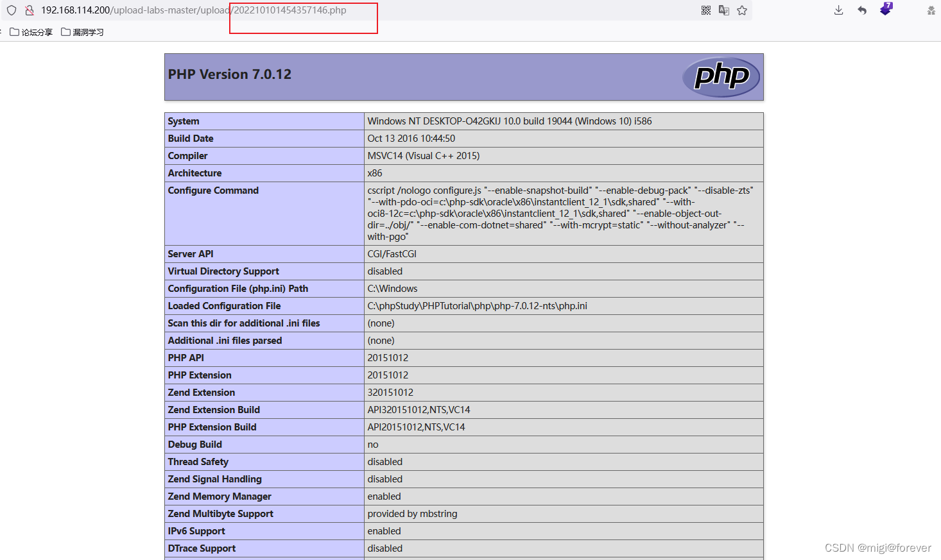Click the Thread Safety row label
The height and width of the screenshot is (560, 941).
coord(198,462)
